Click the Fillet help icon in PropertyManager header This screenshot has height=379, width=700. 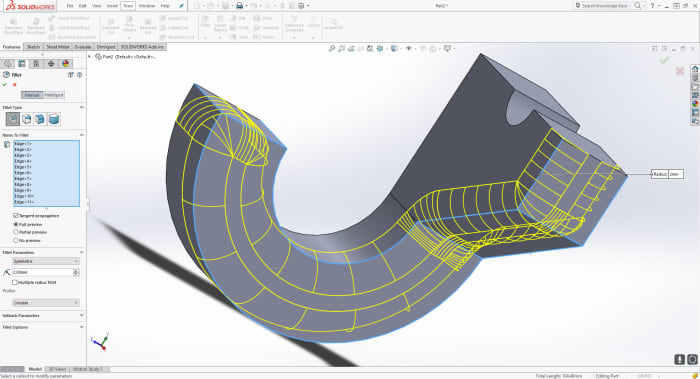79,75
